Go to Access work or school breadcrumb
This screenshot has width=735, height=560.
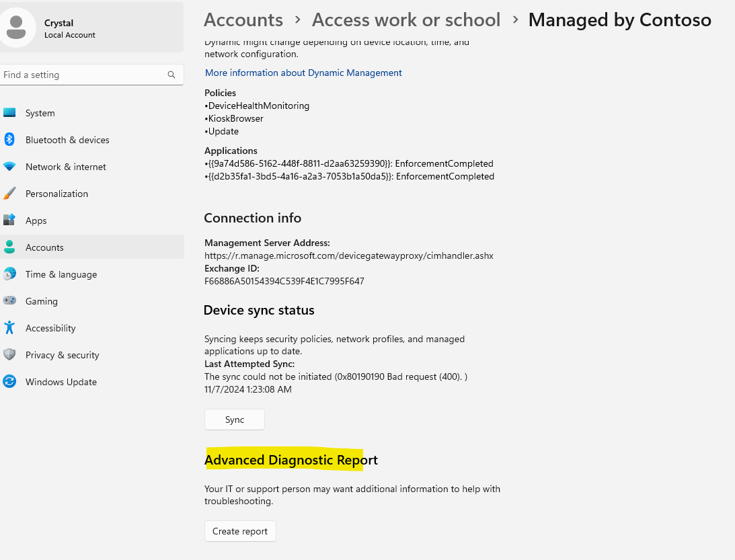(406, 19)
